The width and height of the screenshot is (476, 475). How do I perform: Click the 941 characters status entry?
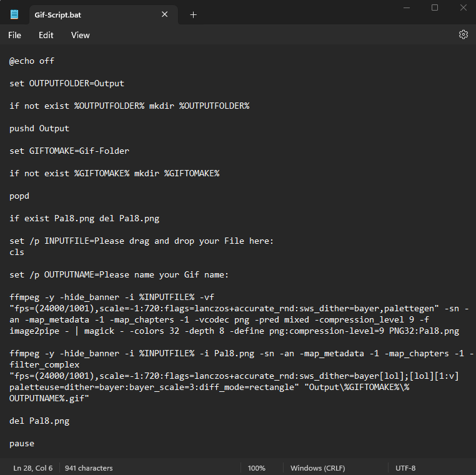pos(89,468)
